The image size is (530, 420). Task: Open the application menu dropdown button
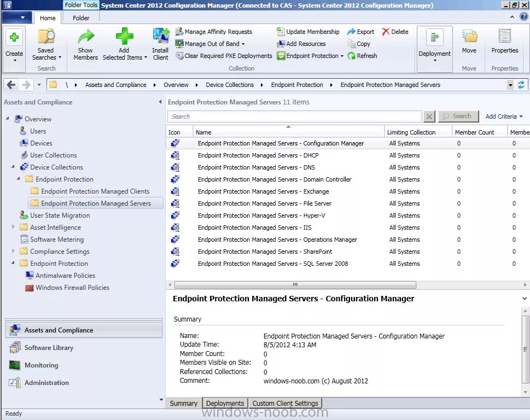(x=17, y=17)
